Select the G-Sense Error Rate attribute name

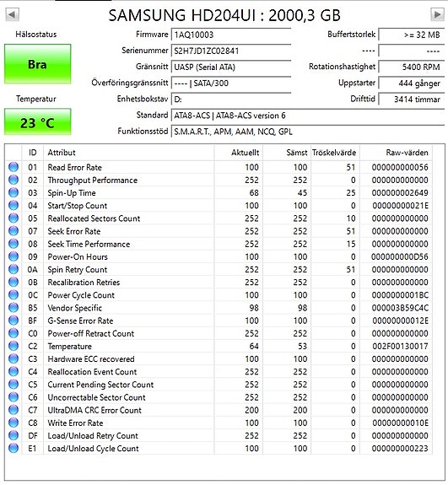pyautogui.click(x=80, y=321)
